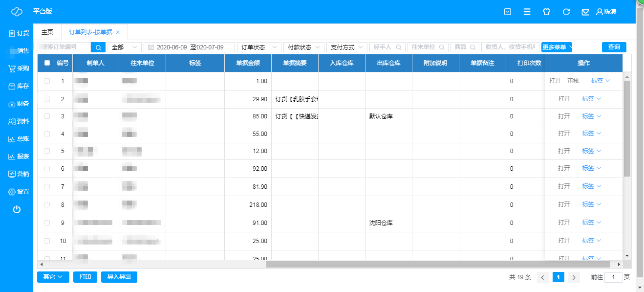
Task: Check the checkbox for row 1
Action: [47, 81]
